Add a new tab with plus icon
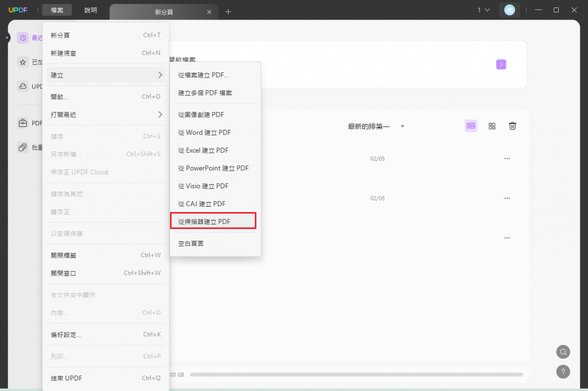588x391 pixels. tap(228, 11)
